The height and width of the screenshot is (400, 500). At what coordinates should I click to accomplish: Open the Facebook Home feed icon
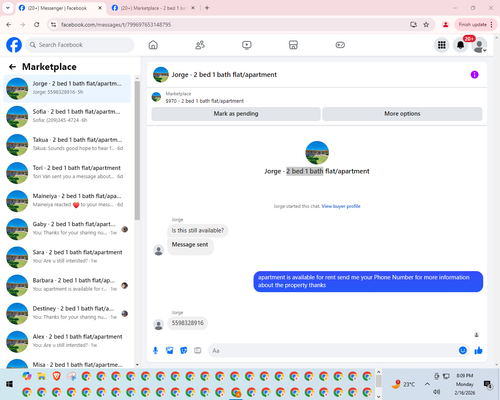pos(153,45)
